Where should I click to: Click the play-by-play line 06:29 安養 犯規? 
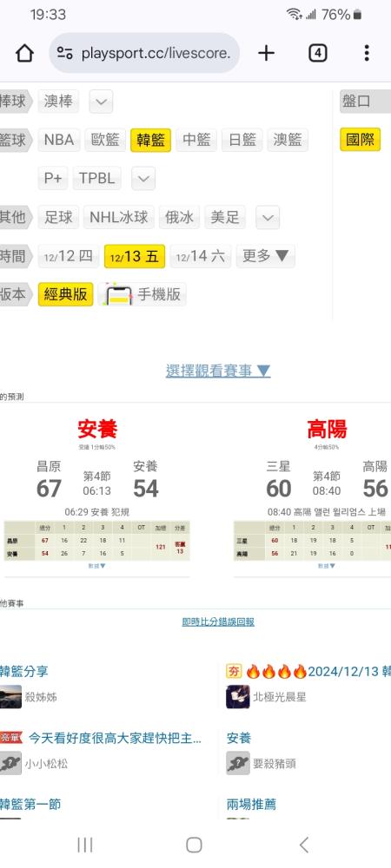(x=97, y=512)
